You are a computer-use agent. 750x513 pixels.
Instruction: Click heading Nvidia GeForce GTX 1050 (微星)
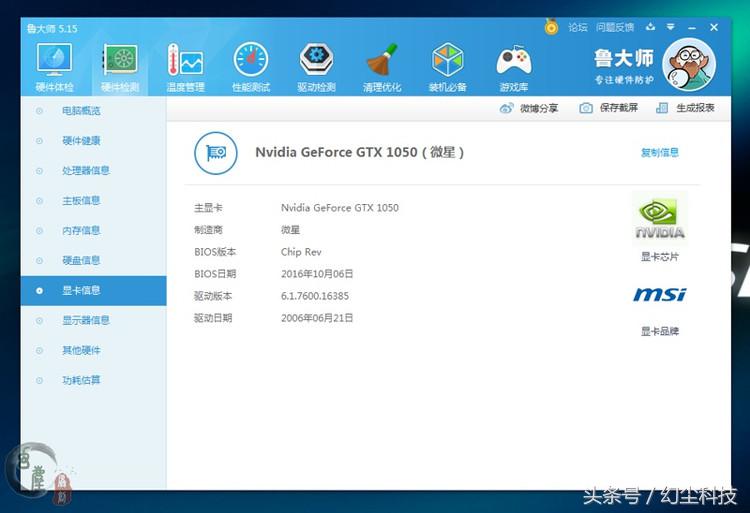coord(359,153)
